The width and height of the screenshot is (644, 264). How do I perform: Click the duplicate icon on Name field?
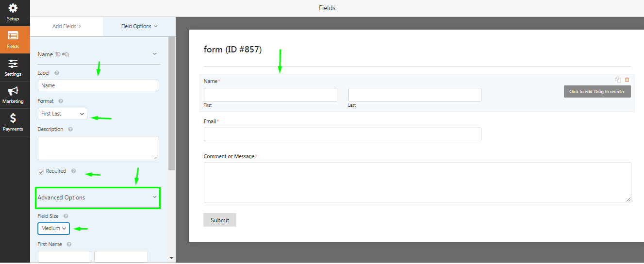coord(618,80)
